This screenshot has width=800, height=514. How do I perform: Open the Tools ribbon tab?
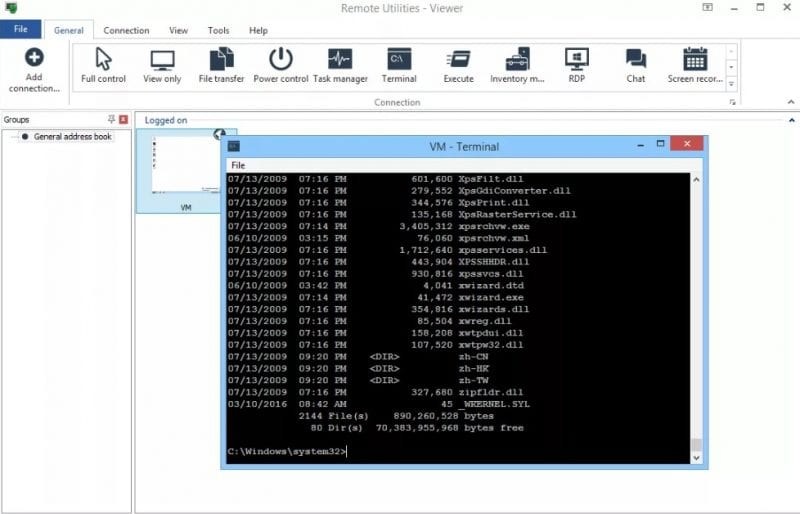point(218,31)
